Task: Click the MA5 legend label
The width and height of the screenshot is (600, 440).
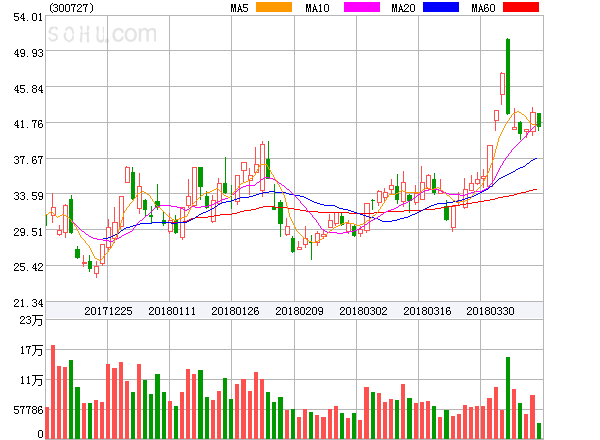Action: pyautogui.click(x=239, y=8)
